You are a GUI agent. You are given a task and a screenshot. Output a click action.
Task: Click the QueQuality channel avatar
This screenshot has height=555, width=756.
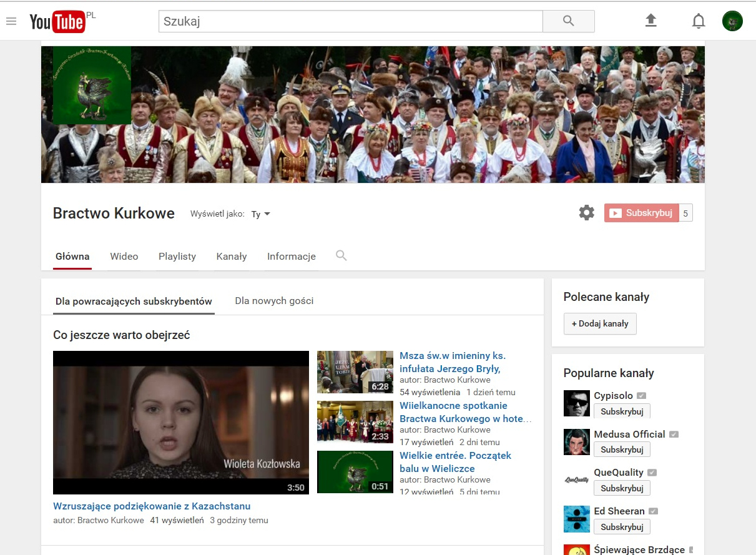[x=577, y=481]
